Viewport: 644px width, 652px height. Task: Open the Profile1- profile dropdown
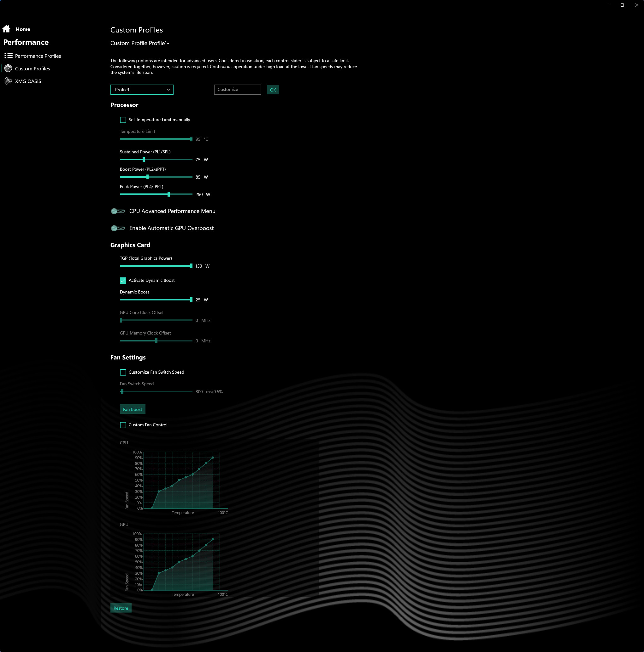click(142, 90)
